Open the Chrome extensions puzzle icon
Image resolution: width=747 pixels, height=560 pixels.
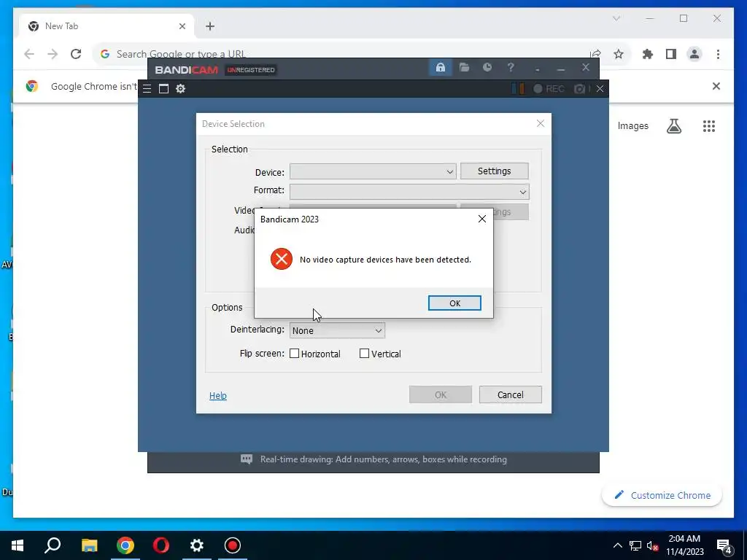tap(648, 54)
